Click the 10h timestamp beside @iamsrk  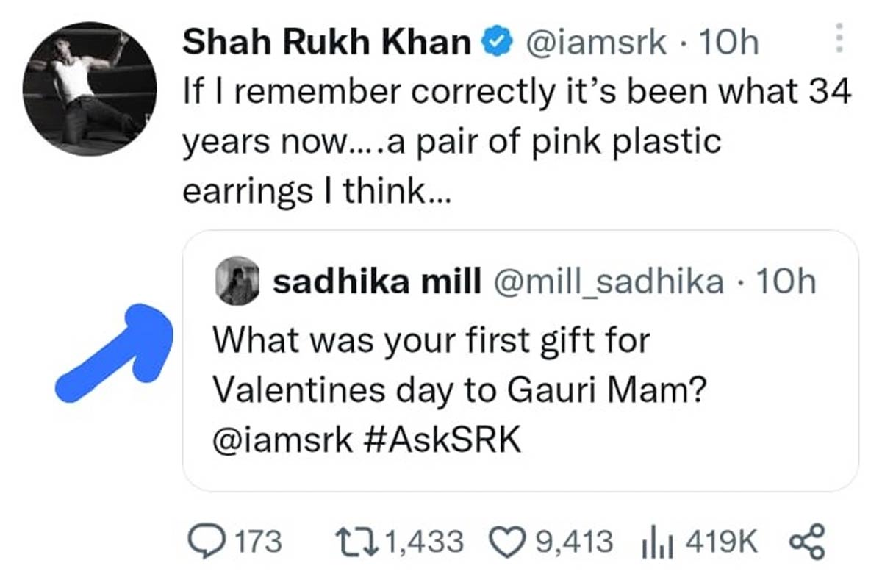point(726,43)
